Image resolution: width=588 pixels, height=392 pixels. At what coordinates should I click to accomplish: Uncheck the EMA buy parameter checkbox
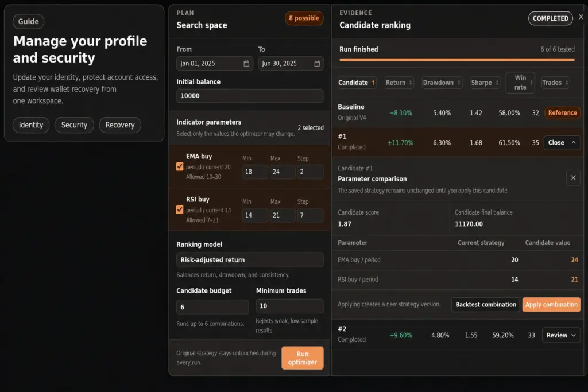click(x=180, y=166)
